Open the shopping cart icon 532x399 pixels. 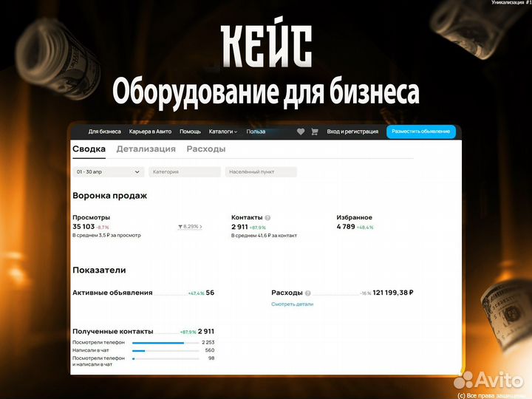[x=315, y=132]
